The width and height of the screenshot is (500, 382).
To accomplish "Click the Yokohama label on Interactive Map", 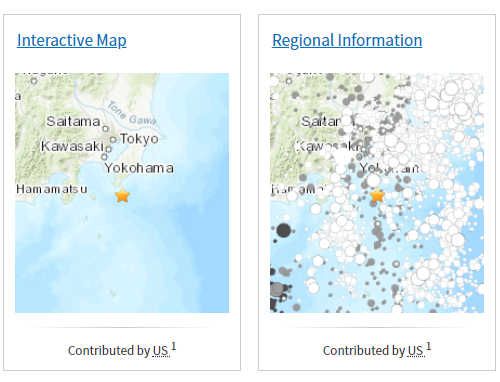I will click(x=139, y=168).
